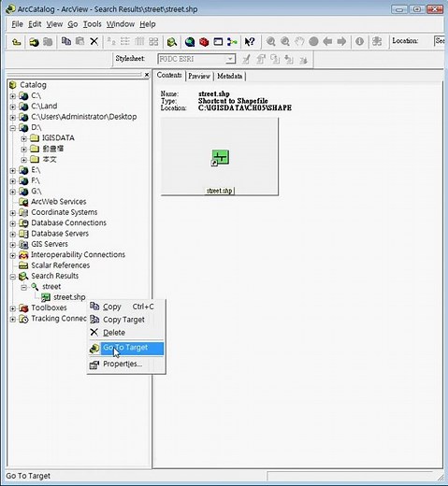Choose Copy Ctrl+C in context menu

point(126,307)
